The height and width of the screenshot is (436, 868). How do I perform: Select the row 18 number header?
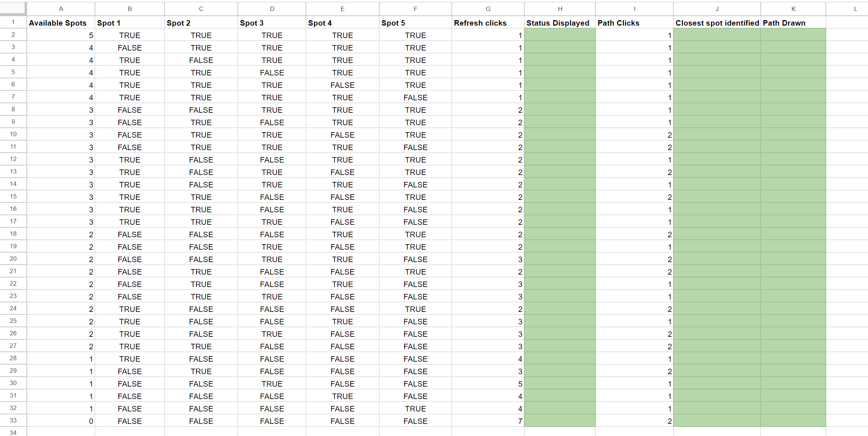[x=13, y=234]
